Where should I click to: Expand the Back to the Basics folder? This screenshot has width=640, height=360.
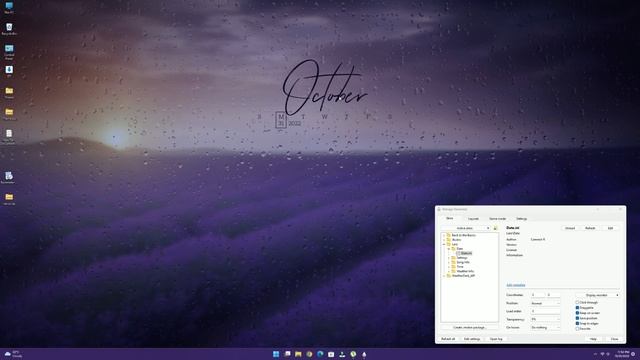[444, 235]
